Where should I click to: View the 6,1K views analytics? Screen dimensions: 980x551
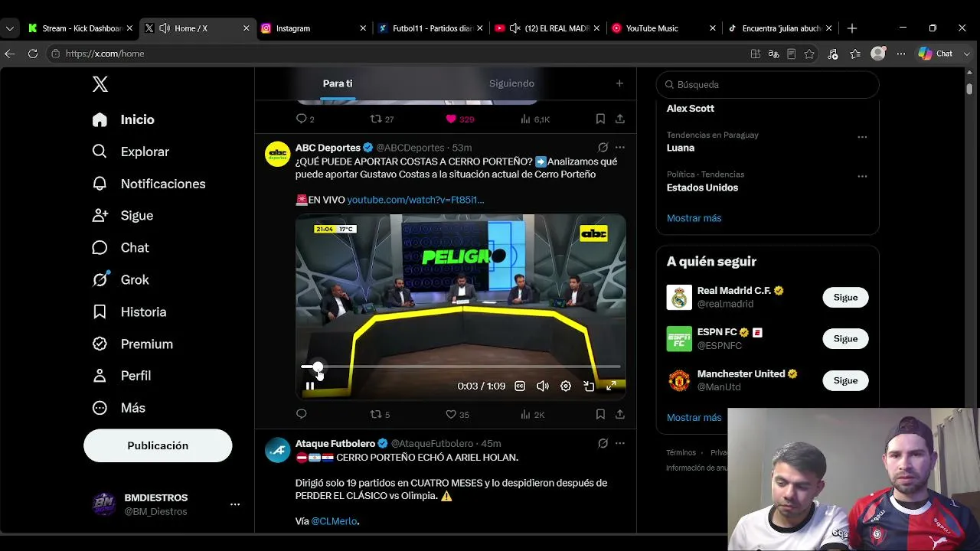pos(535,119)
